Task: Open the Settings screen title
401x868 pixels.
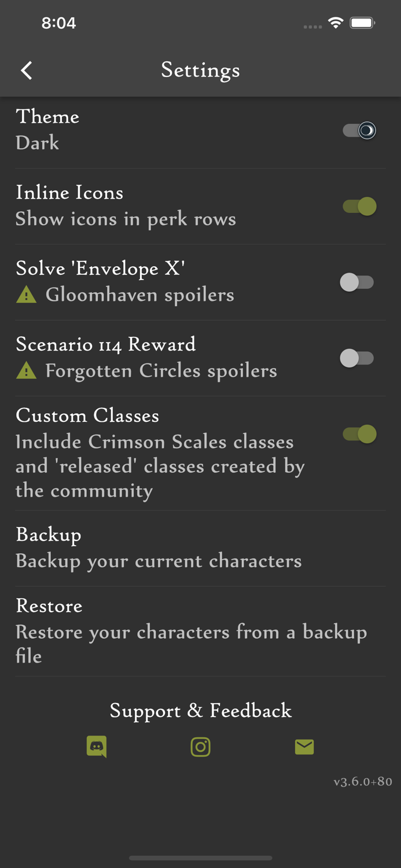Action: click(200, 70)
